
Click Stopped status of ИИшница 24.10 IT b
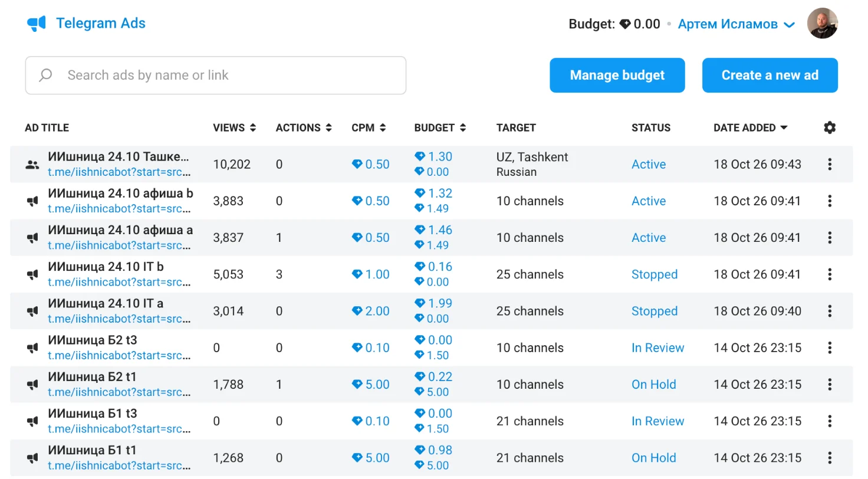point(655,274)
